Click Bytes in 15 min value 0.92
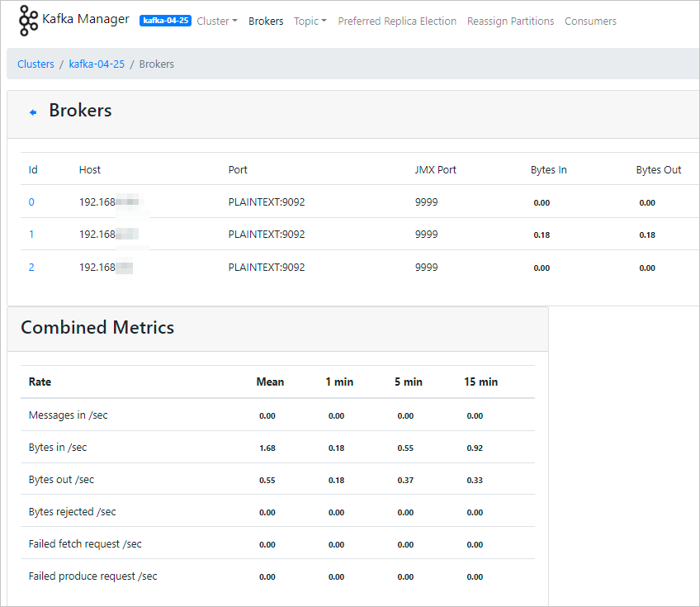700x607 pixels. pyautogui.click(x=475, y=448)
